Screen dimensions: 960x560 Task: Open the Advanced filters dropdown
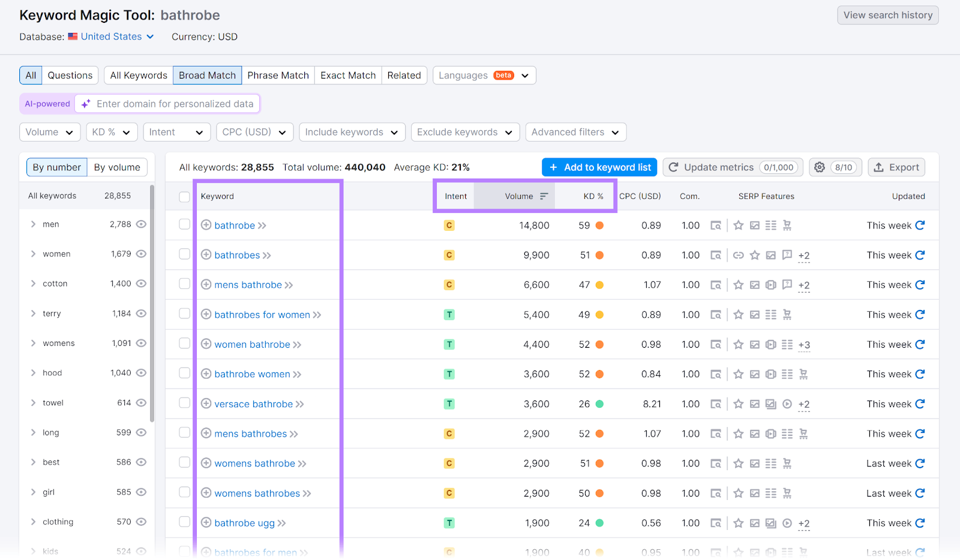pos(575,132)
